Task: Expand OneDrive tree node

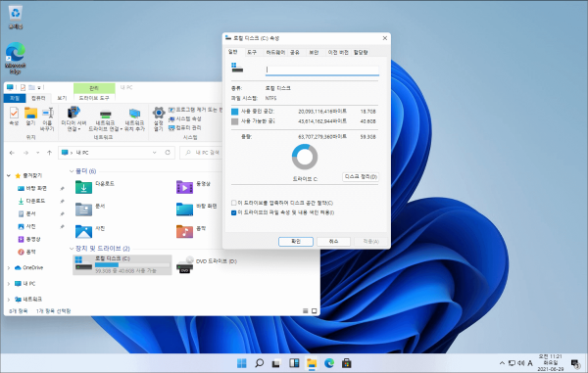Action: [9, 268]
